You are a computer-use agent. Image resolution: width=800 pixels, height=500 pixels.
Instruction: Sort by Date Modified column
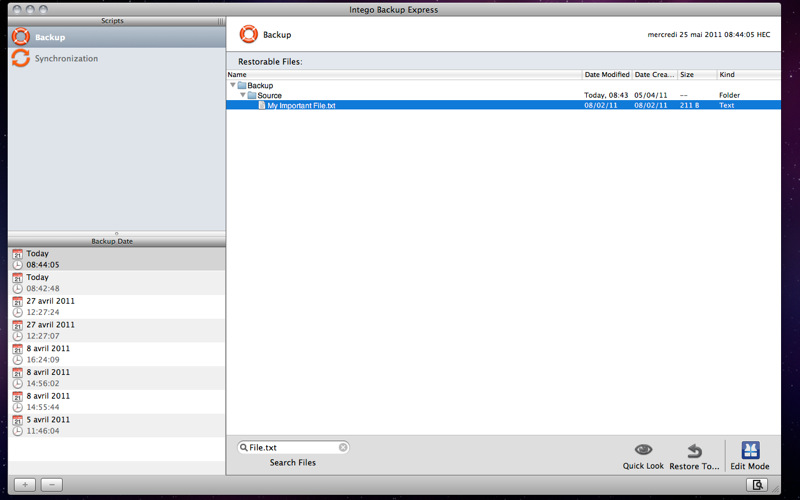607,74
